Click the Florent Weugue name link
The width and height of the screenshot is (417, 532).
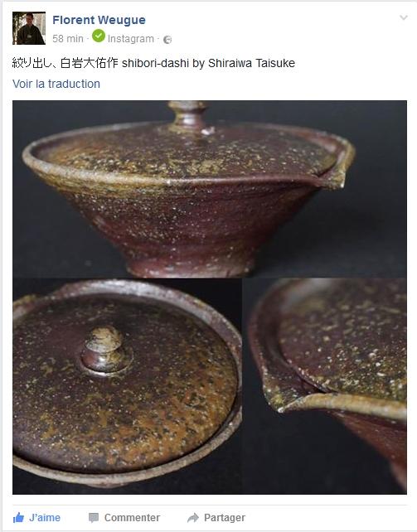point(99,20)
